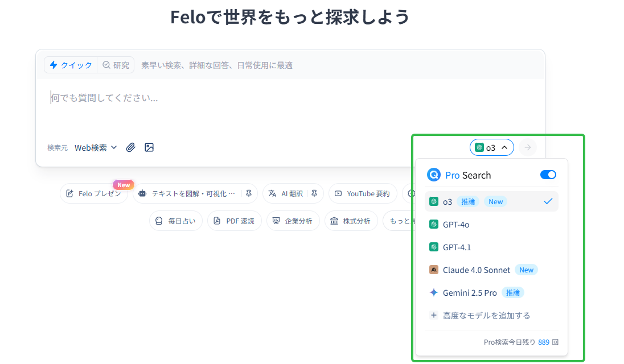The height and width of the screenshot is (364, 624).
Task: Open the Felo プレゼン shortcut
Action: 94,193
